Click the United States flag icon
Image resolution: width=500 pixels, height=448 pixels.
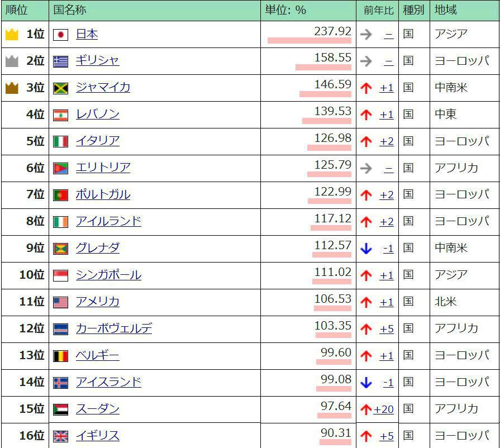click(60, 303)
